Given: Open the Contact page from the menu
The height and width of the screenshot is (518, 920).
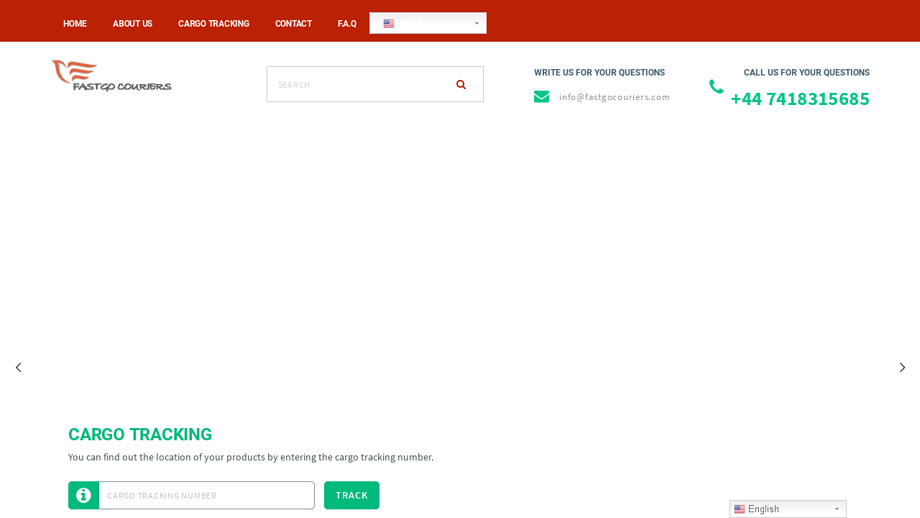Looking at the screenshot, I should pyautogui.click(x=293, y=24).
